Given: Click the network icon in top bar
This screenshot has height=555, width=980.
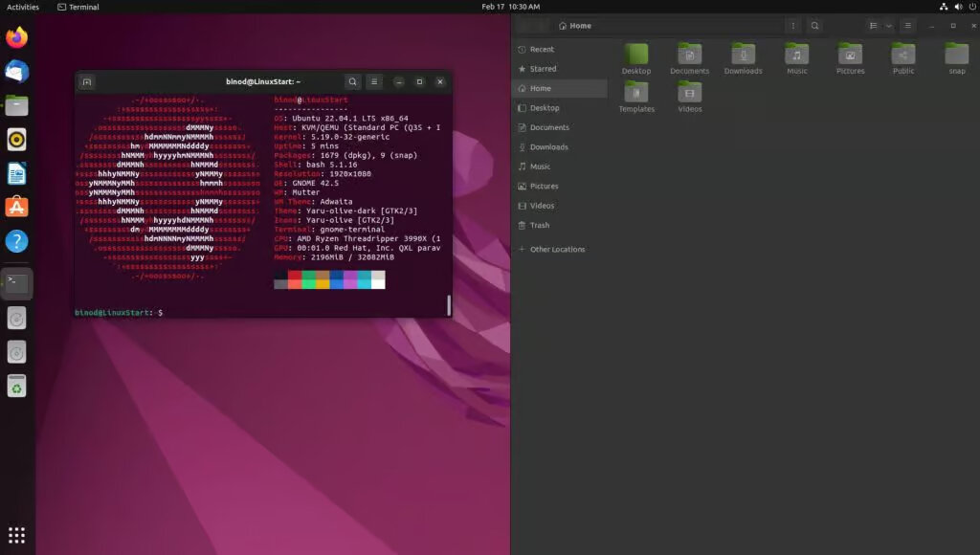Looking at the screenshot, I should tap(944, 7).
